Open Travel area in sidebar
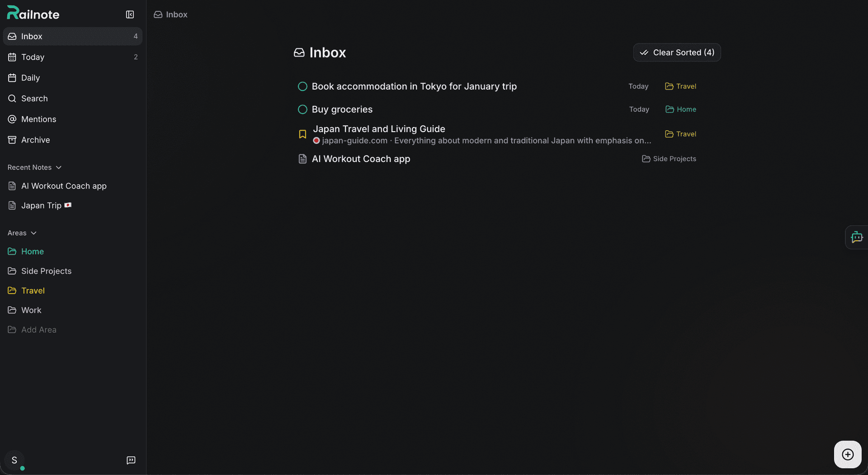This screenshot has height=475, width=868. pyautogui.click(x=33, y=290)
